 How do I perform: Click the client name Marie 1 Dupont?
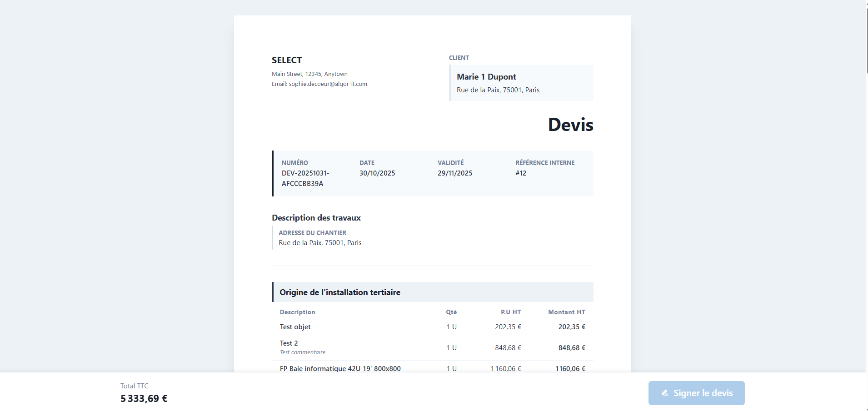(x=486, y=77)
